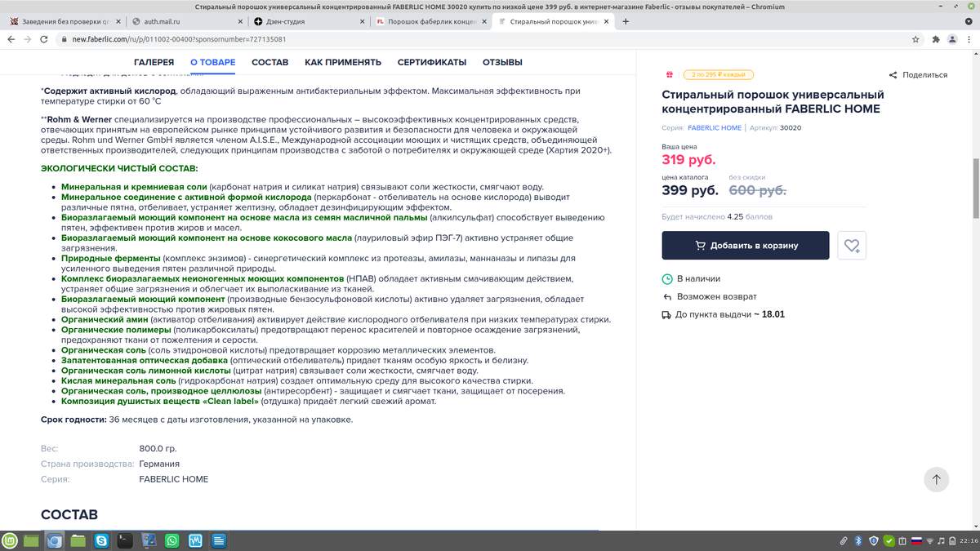Click the 'Срок годности:' shelf life line
Viewport: 980px width, 551px height.
click(197, 420)
